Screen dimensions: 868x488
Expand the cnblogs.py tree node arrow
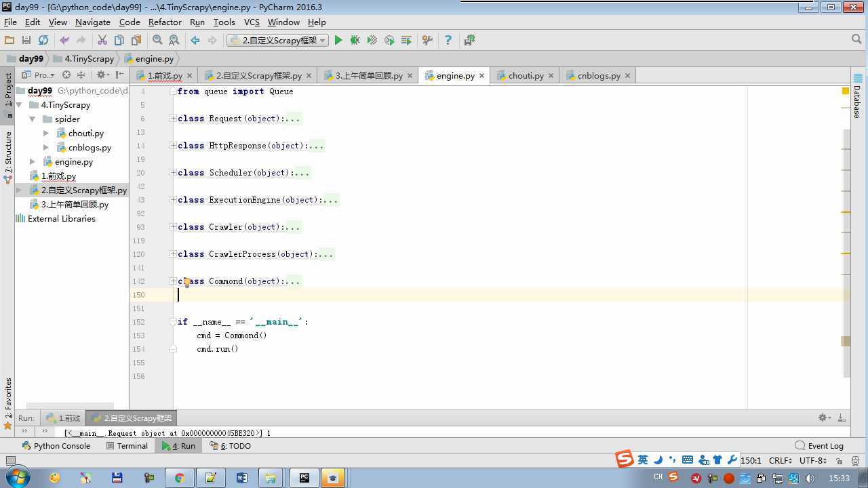(46, 148)
